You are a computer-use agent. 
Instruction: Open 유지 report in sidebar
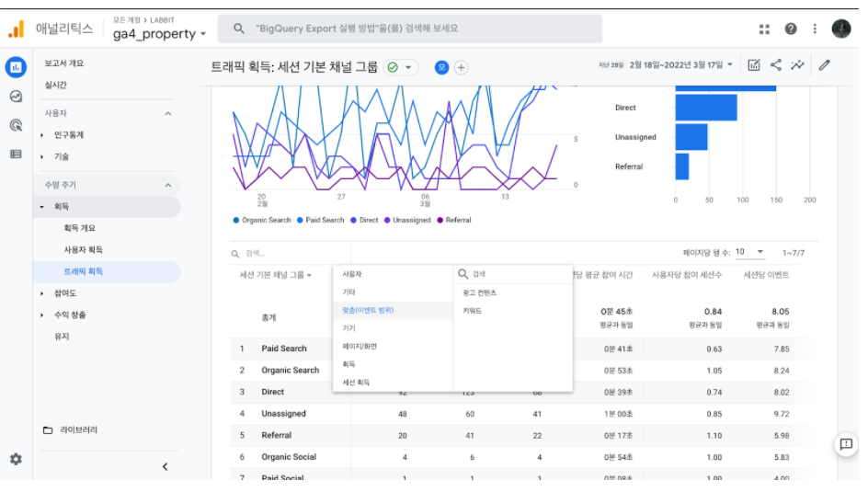click(x=62, y=337)
